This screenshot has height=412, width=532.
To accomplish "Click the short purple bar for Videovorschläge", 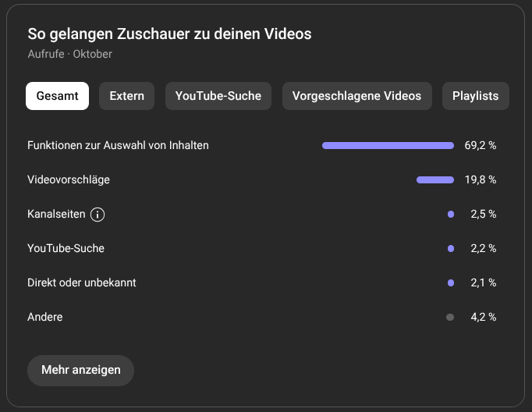I will [x=434, y=179].
